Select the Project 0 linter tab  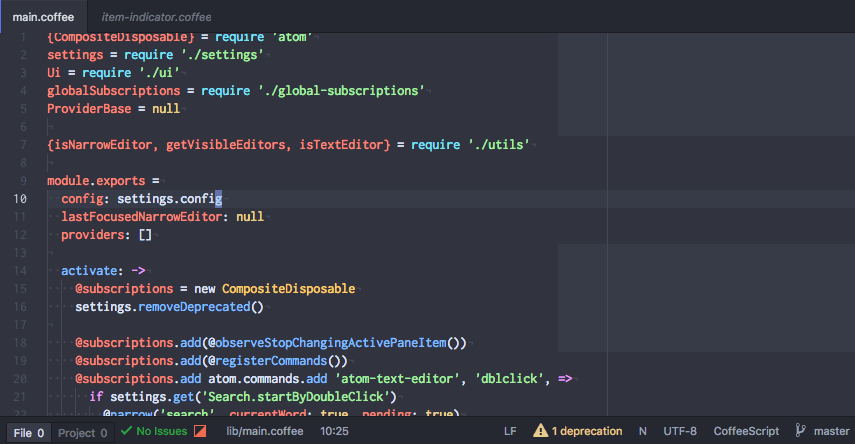click(82, 433)
